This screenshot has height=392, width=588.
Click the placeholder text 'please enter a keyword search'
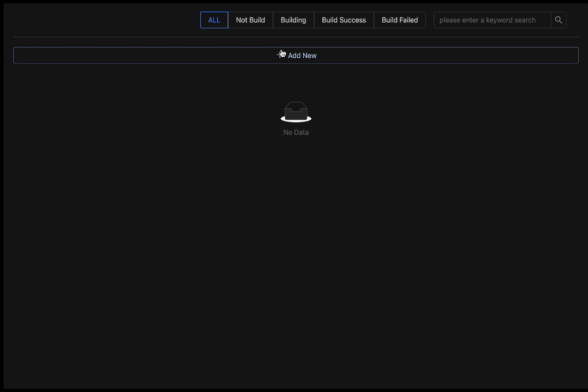coord(487,20)
